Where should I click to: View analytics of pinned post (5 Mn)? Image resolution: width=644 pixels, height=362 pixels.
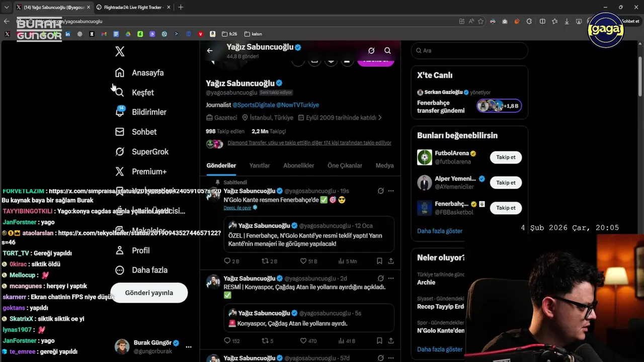coord(348,261)
